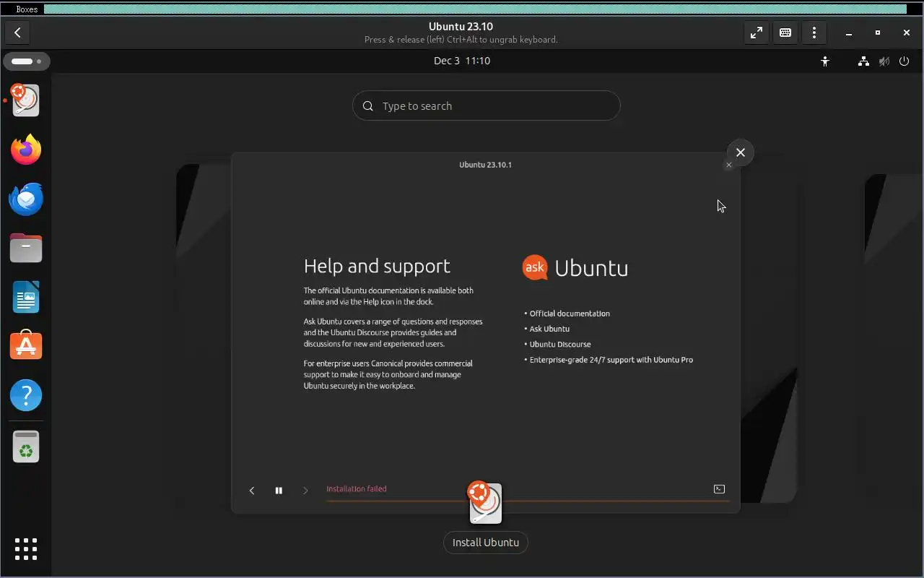Click the Installation failed status text
The image size is (924, 578).
point(356,489)
